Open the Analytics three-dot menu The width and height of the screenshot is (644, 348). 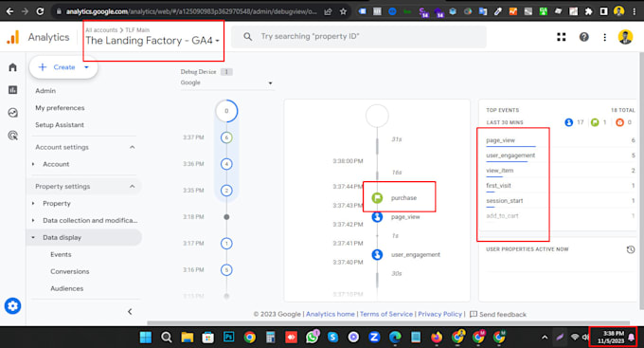tap(604, 37)
